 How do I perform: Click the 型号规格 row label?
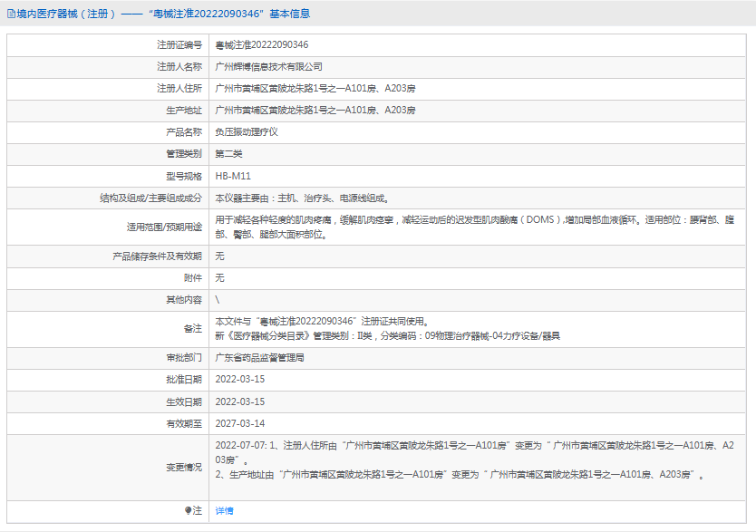coord(184,177)
